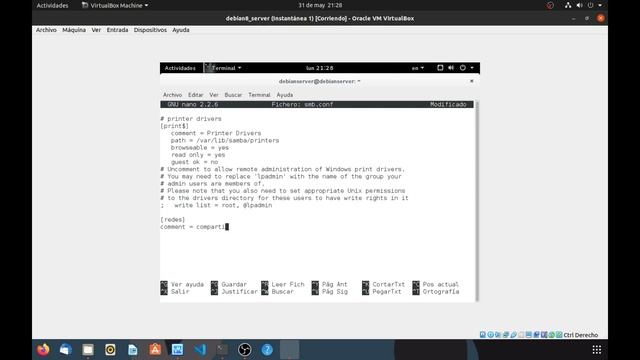Launch Rhythmbox from the dock
Screen dimensions: 640x360
pyautogui.click(x=110, y=350)
